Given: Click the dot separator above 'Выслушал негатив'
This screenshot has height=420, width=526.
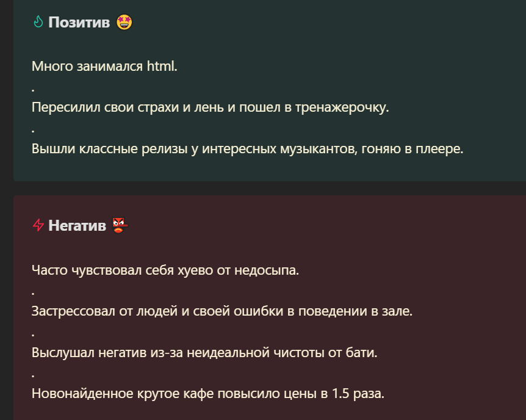Looking at the screenshot, I should pos(33,335).
